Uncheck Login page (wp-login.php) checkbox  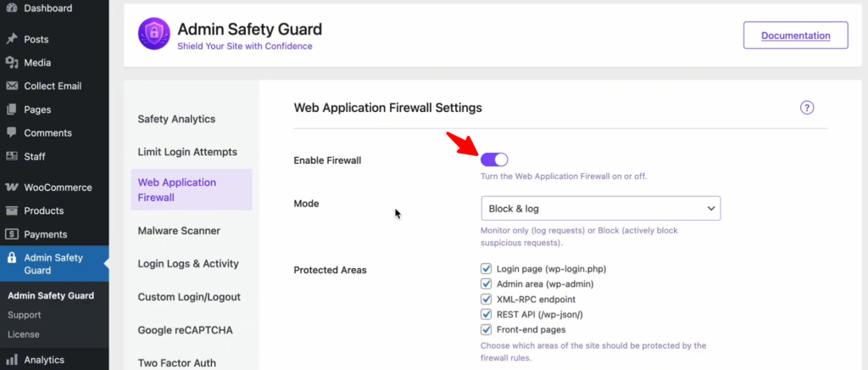click(487, 269)
